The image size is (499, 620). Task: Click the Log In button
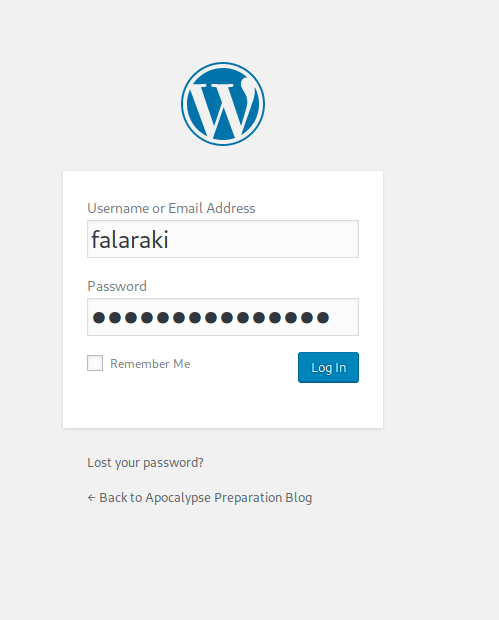328,367
